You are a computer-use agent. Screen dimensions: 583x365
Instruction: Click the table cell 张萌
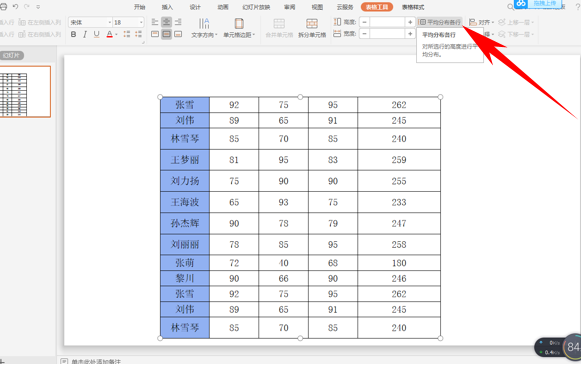(185, 263)
